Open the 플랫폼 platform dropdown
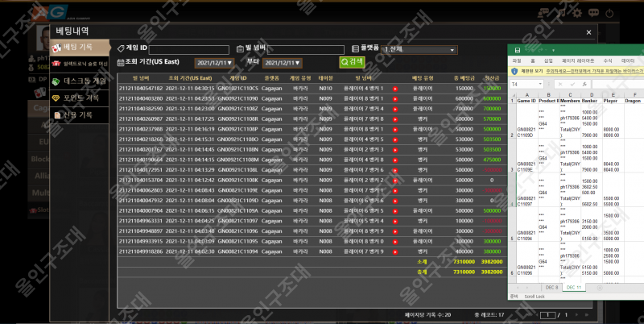The width and height of the screenshot is (644, 324). tap(419, 50)
